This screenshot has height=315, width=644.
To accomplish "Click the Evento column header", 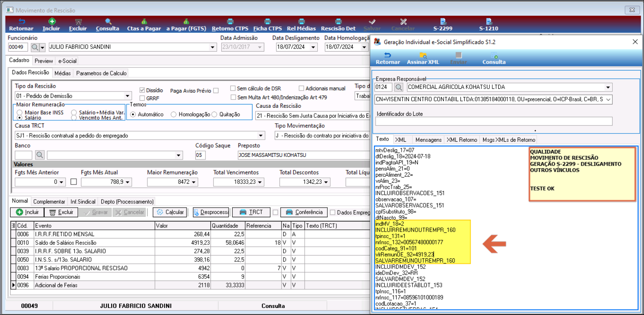I will [94, 226].
